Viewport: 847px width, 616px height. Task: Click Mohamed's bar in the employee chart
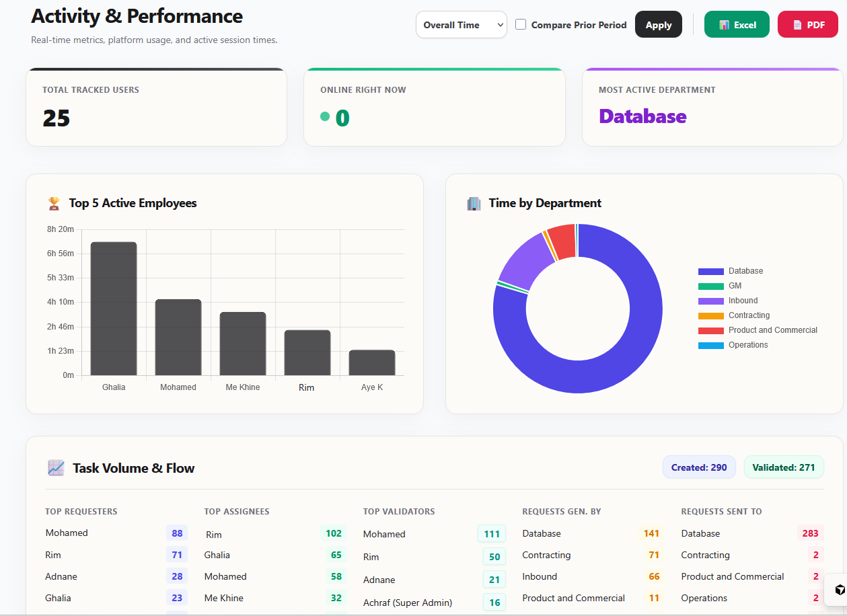tap(178, 338)
